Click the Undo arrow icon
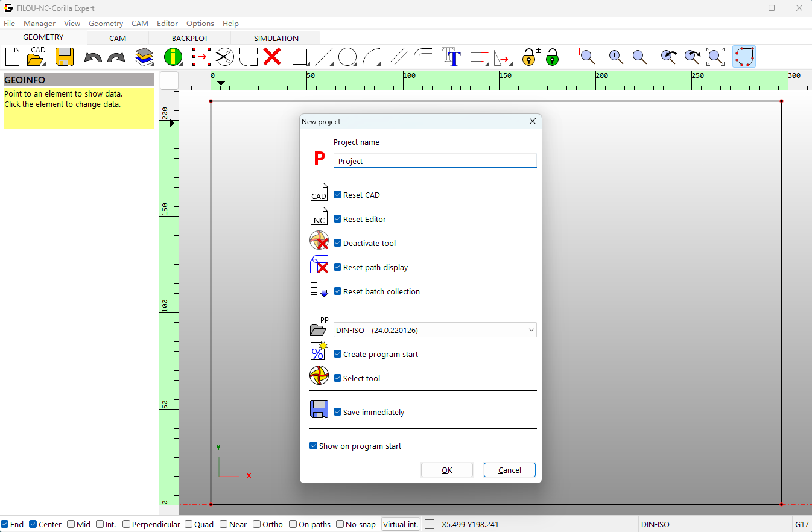 93,57
